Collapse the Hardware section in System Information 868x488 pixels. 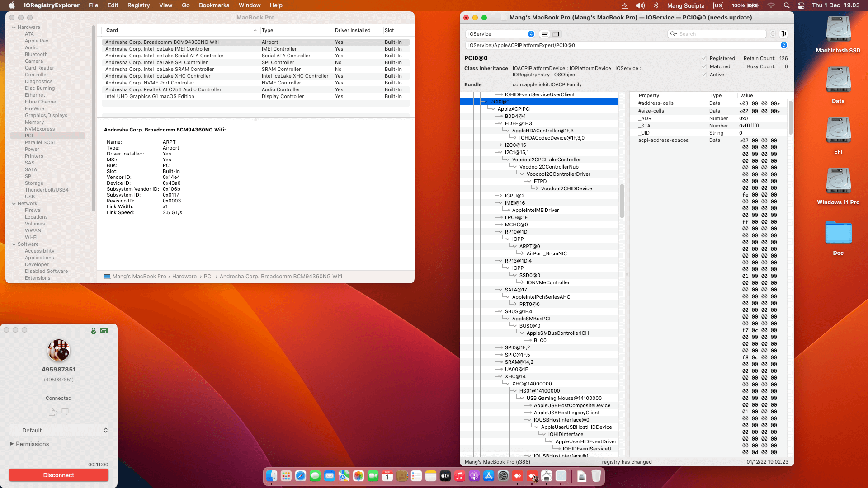pos(14,28)
